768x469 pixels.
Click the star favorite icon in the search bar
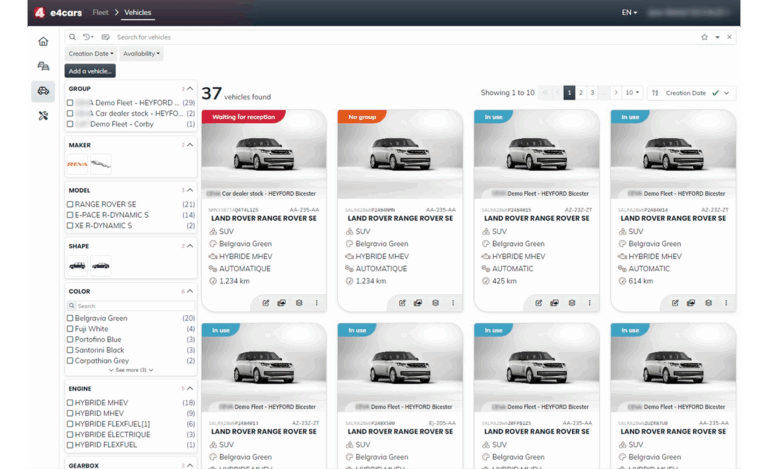[x=705, y=37]
